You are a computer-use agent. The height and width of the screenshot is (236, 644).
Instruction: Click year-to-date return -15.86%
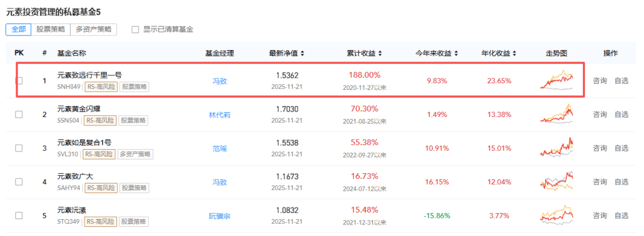[436, 215]
